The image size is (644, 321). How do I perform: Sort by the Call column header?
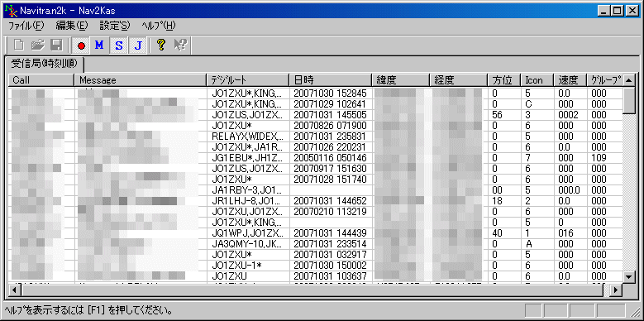click(41, 80)
